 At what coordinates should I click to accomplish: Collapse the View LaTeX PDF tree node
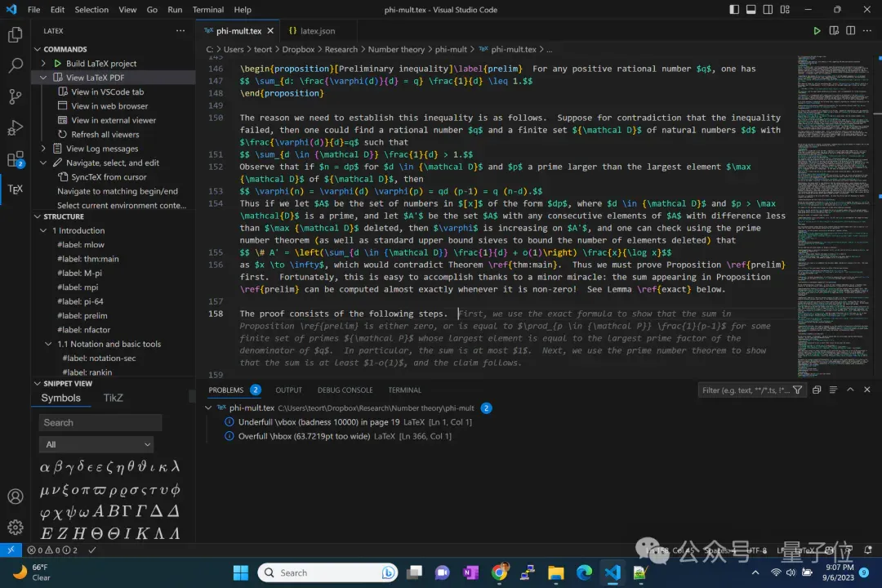tap(43, 78)
